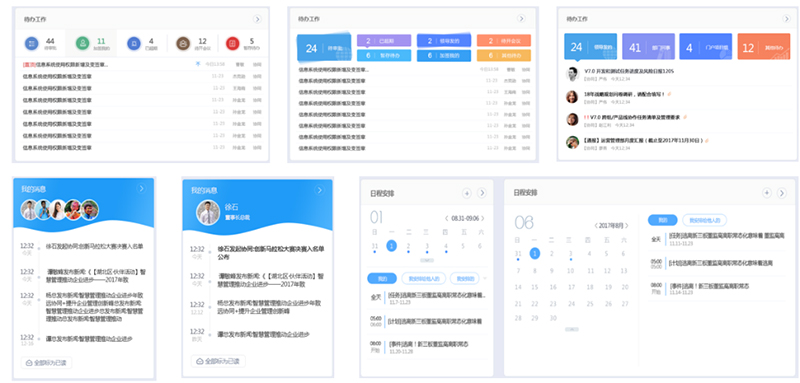Open the small dropdown arrow after the filter pills

point(484,278)
